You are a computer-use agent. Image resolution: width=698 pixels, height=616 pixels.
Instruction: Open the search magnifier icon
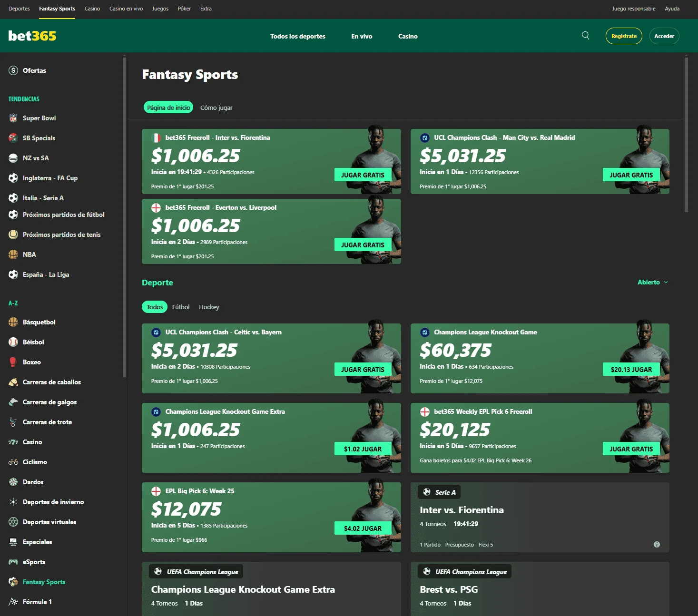[586, 36]
